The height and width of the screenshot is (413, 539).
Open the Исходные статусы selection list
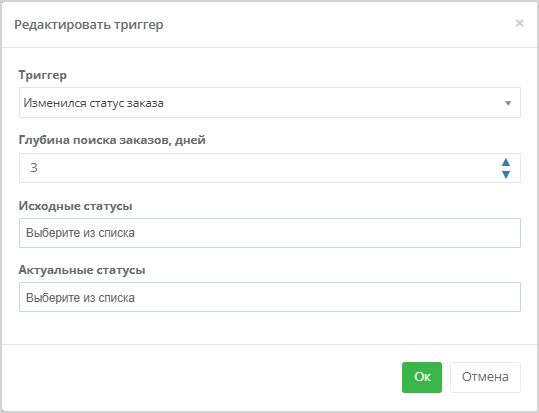point(270,233)
